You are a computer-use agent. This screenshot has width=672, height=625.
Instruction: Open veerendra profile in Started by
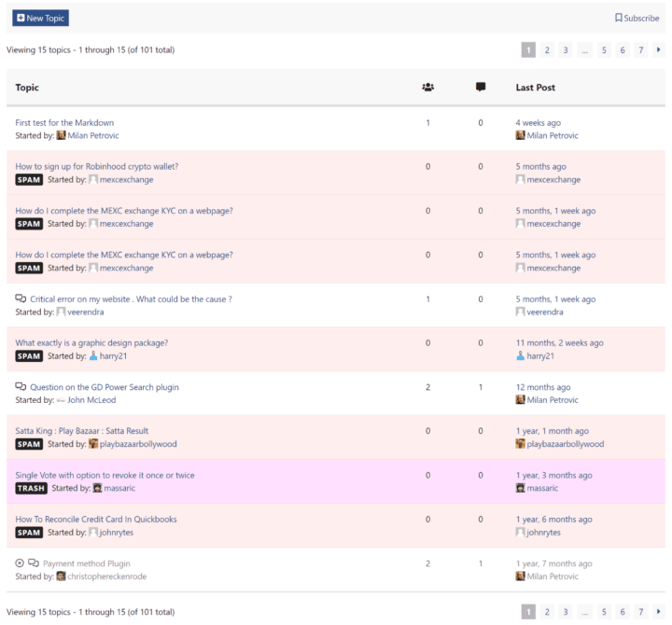85,312
